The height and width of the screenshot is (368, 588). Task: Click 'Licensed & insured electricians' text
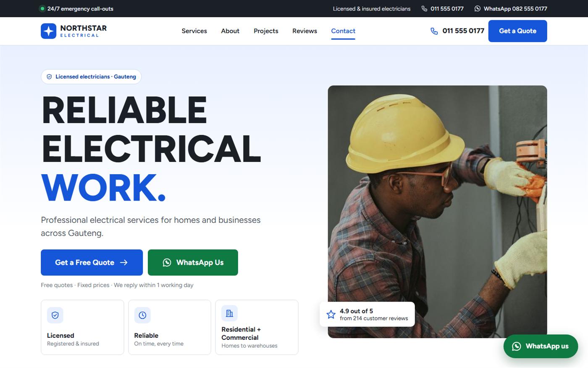click(372, 8)
